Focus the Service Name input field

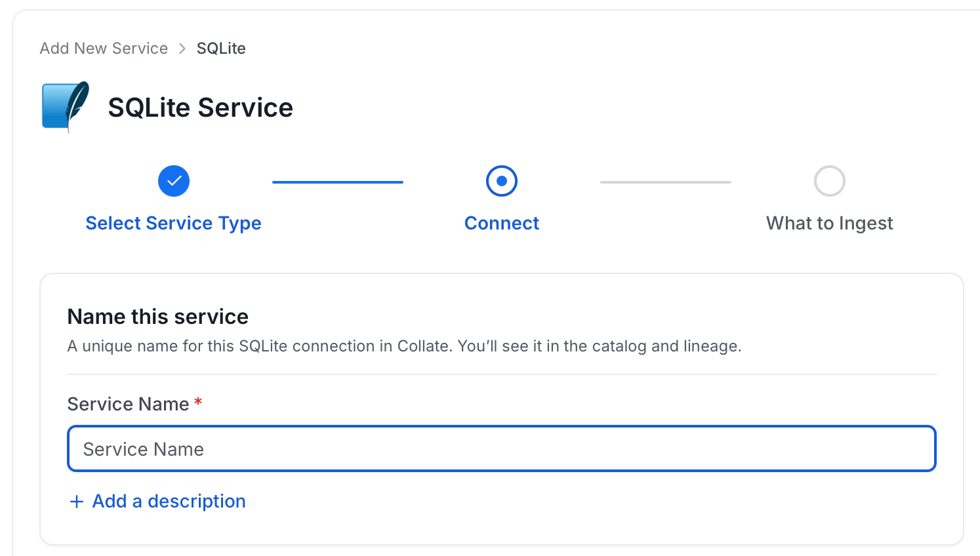[502, 449]
